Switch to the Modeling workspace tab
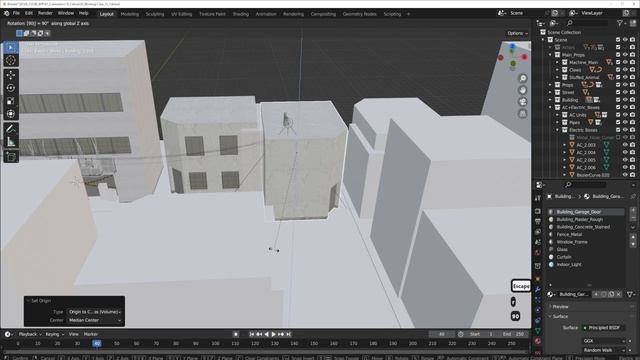The width and height of the screenshot is (640, 360). [x=130, y=14]
